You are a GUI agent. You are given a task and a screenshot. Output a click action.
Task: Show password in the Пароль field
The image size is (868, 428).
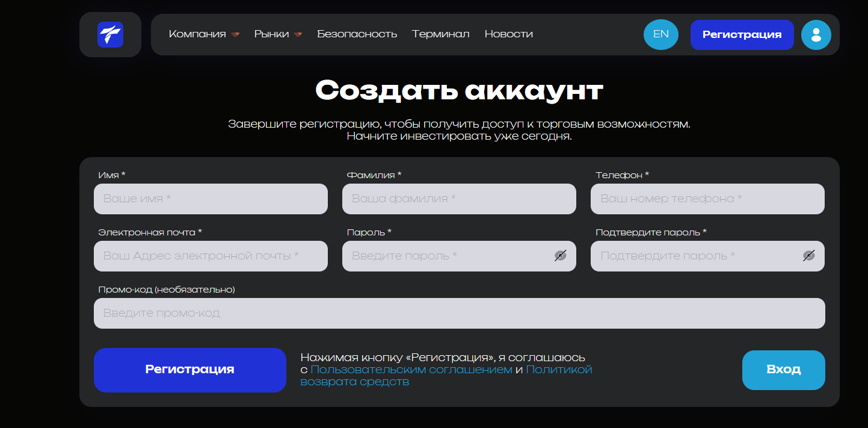[x=561, y=256]
